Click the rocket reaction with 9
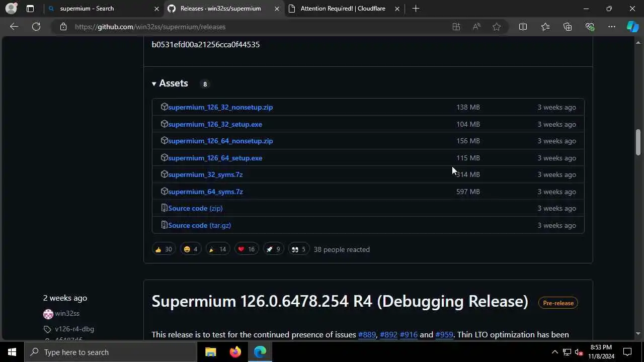Viewport: 644px width, 362px height. click(x=273, y=249)
